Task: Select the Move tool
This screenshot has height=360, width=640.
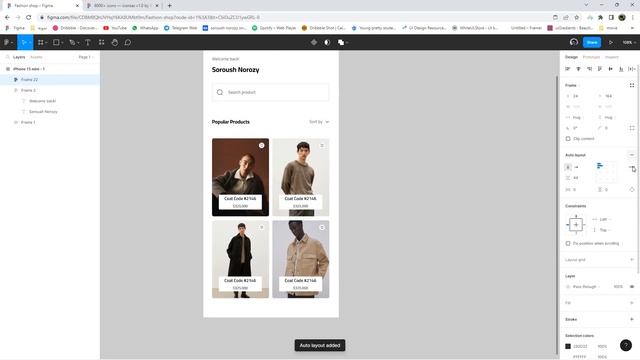Action: pos(24,42)
